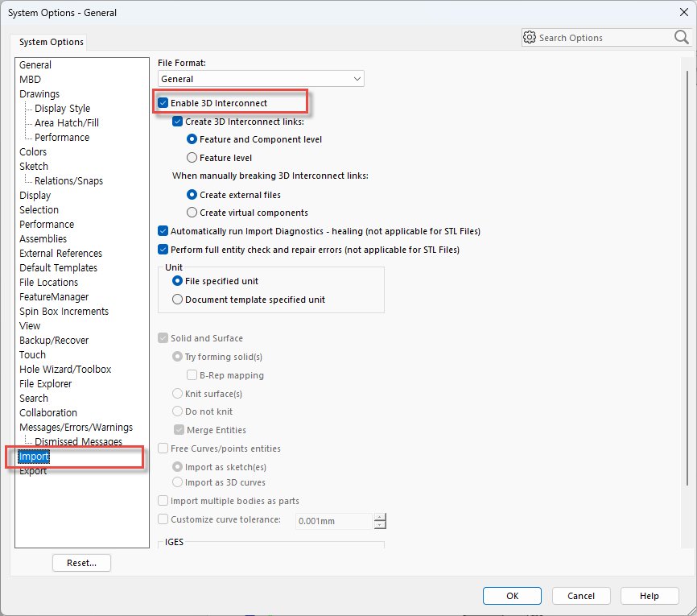Select the Import category

[x=34, y=457]
